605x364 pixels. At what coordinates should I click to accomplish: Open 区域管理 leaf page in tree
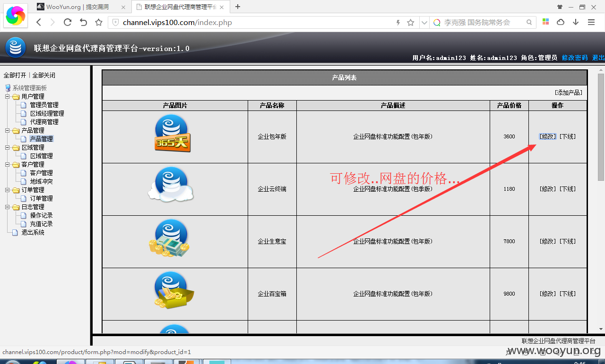pos(42,156)
